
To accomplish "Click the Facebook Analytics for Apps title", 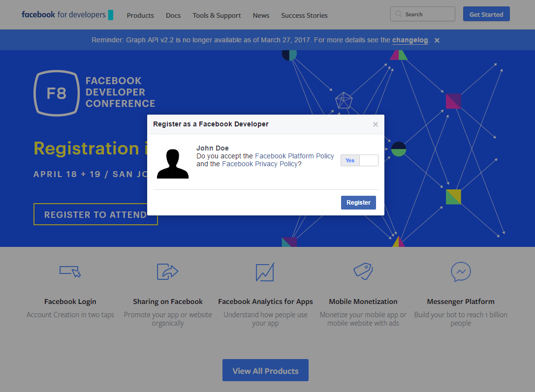I will click(265, 302).
